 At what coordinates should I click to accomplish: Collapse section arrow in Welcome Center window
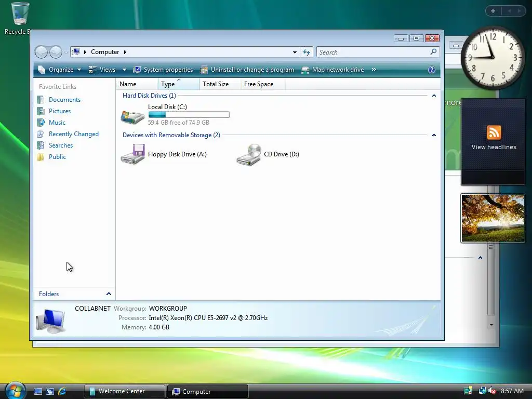pos(480,258)
